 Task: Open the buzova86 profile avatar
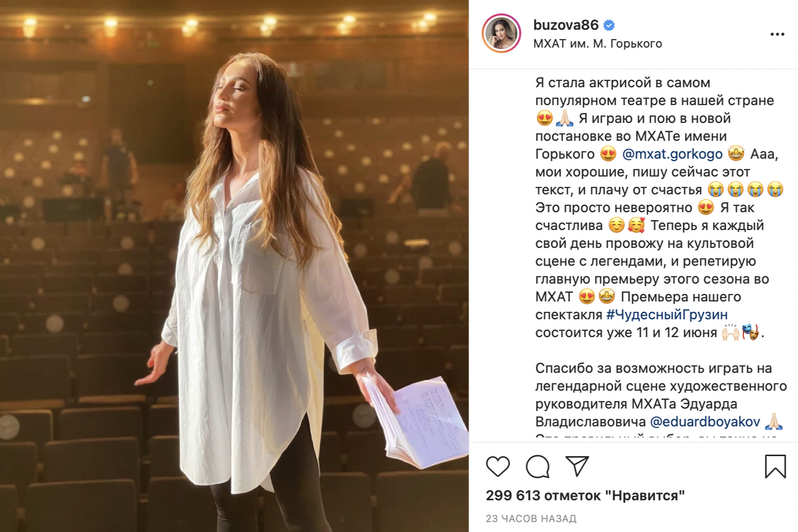tap(501, 33)
